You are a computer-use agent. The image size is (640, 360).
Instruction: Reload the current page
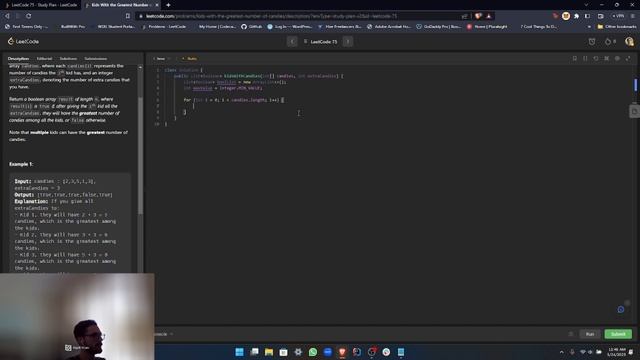coord(29,16)
